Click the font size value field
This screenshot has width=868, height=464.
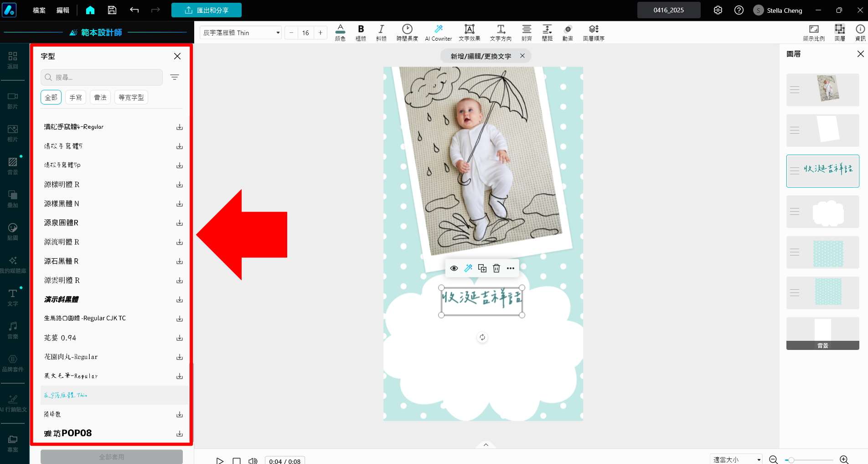coord(305,32)
